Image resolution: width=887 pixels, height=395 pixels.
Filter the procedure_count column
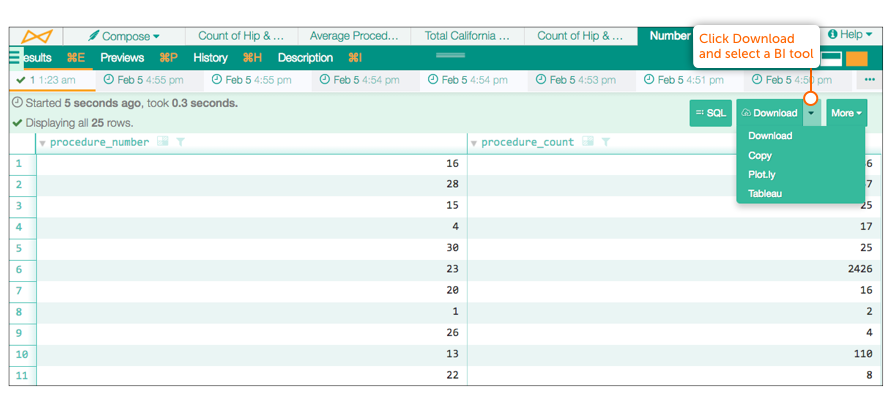tap(605, 142)
